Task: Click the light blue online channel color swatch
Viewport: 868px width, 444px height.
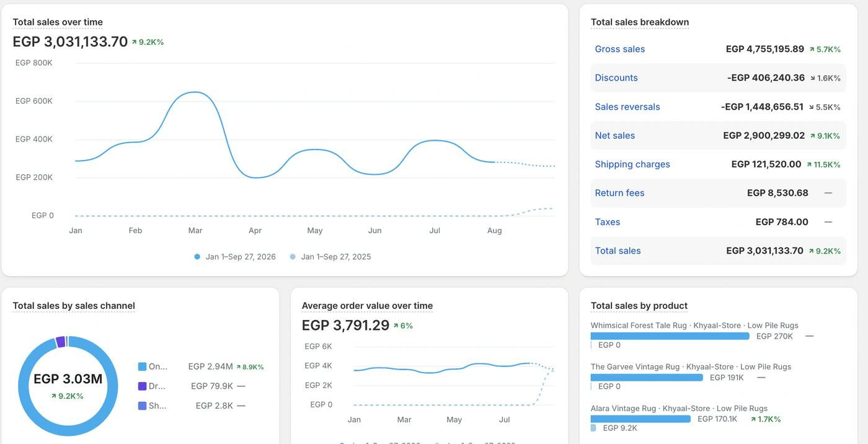Action: (143, 366)
